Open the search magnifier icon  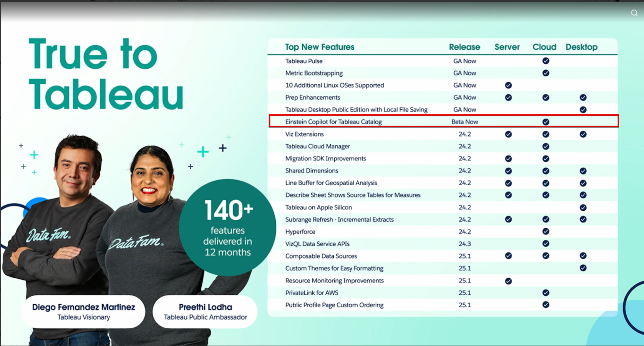[634, 13]
